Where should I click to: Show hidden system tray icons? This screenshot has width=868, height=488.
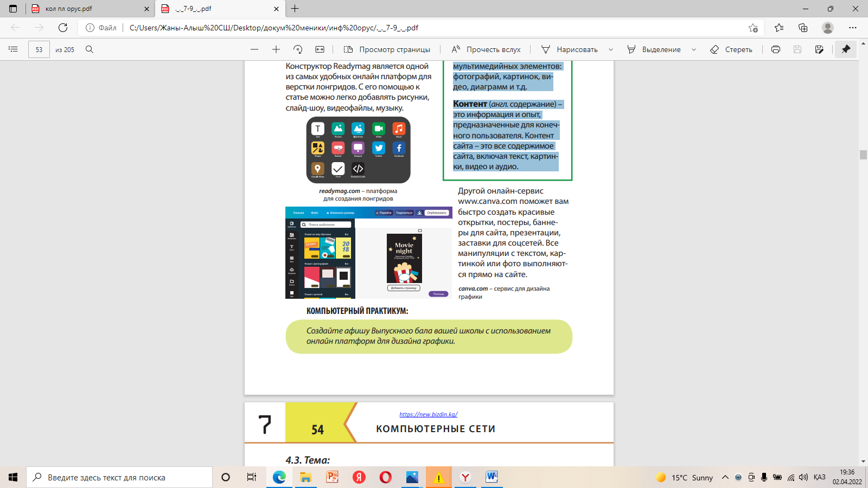click(725, 477)
